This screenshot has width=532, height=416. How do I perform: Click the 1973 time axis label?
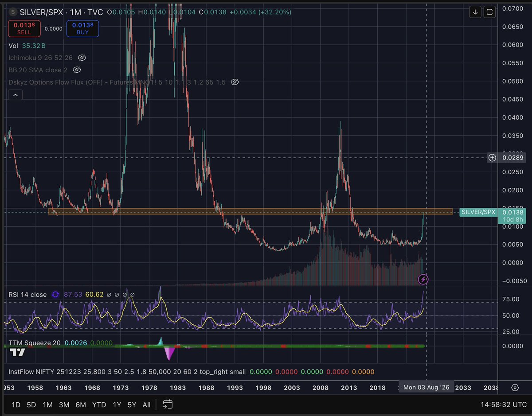tap(121, 388)
